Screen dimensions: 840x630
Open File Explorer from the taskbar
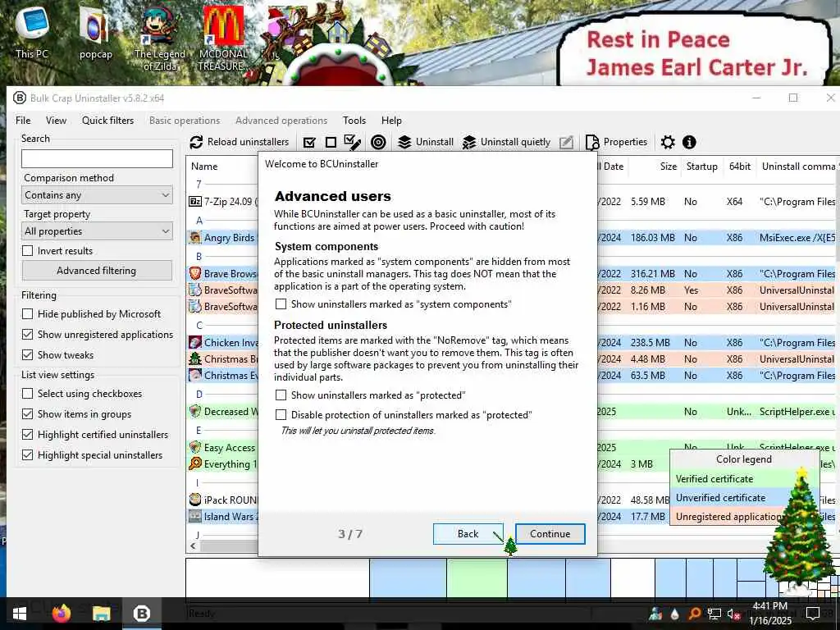[101, 613]
